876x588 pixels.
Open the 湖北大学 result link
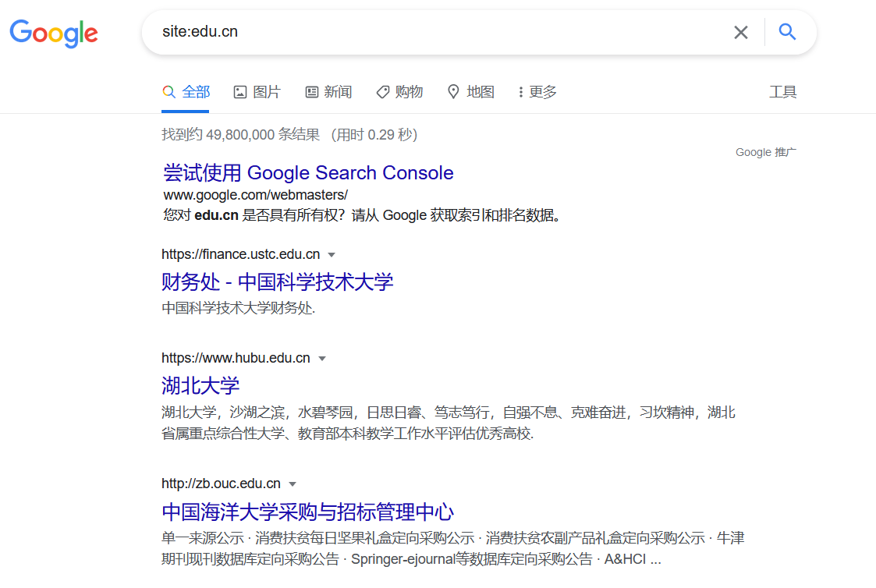[x=200, y=385]
